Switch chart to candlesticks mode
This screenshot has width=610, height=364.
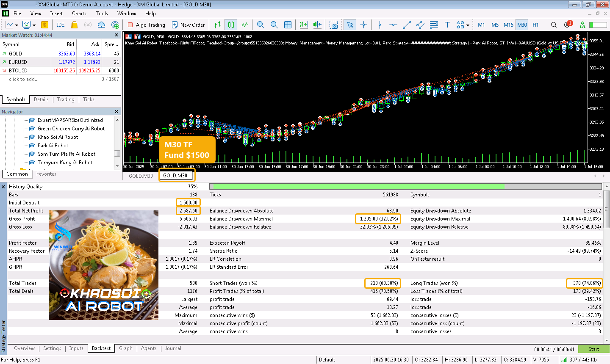coord(231,25)
